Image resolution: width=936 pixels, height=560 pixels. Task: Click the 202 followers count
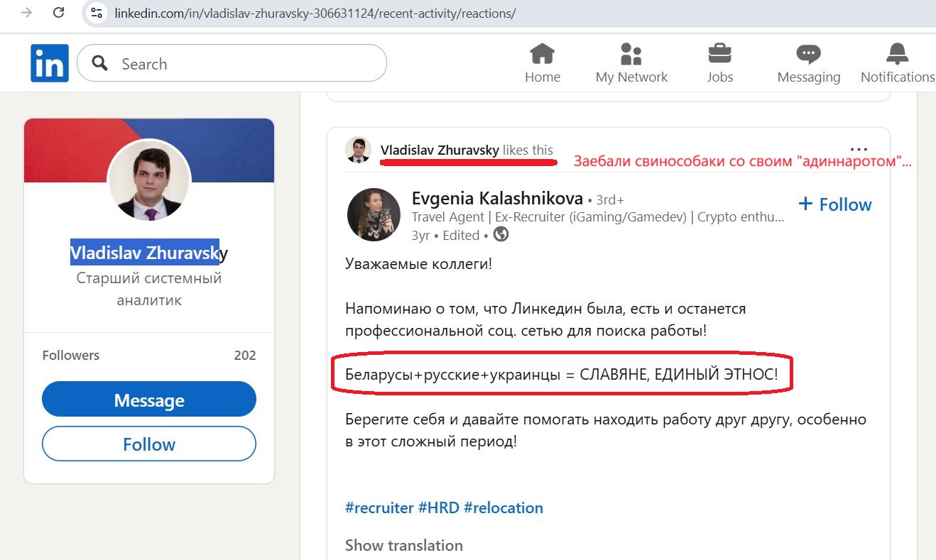pos(245,355)
